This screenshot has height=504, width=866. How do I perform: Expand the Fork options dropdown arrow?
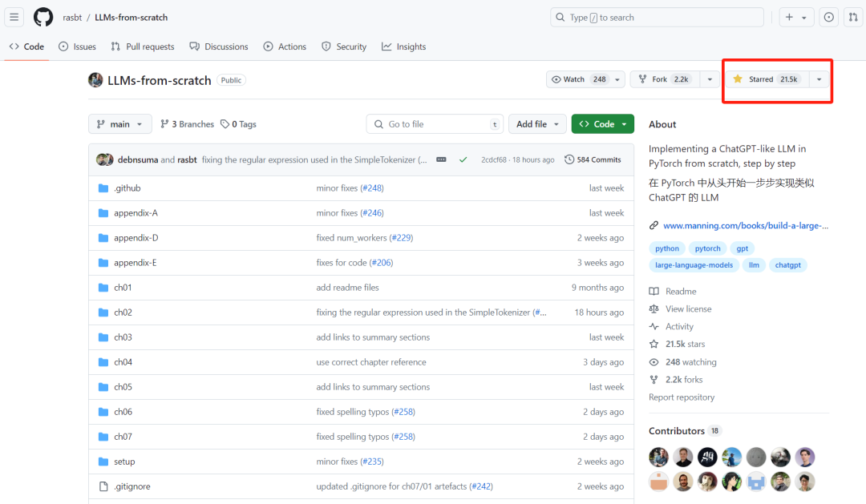coord(710,79)
